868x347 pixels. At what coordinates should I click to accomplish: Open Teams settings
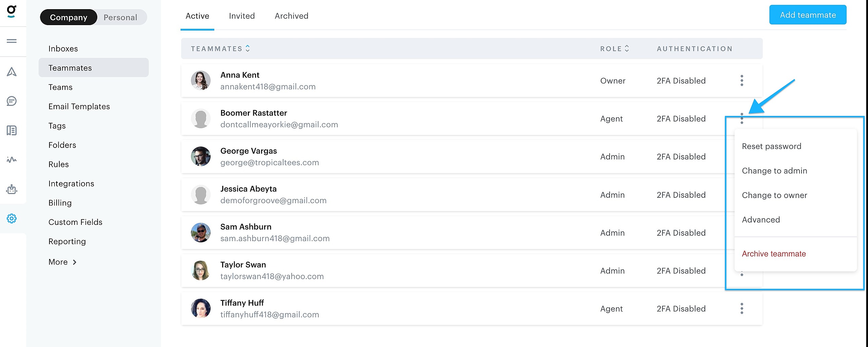[94, 87]
